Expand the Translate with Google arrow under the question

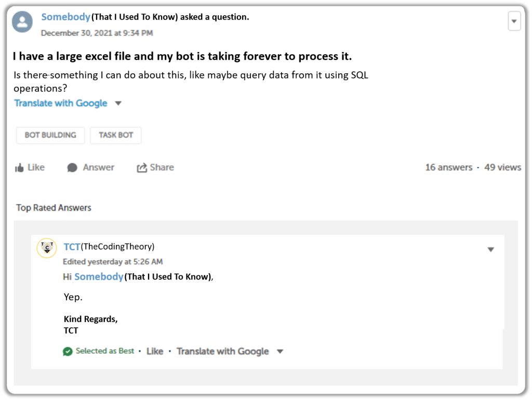[x=118, y=103]
